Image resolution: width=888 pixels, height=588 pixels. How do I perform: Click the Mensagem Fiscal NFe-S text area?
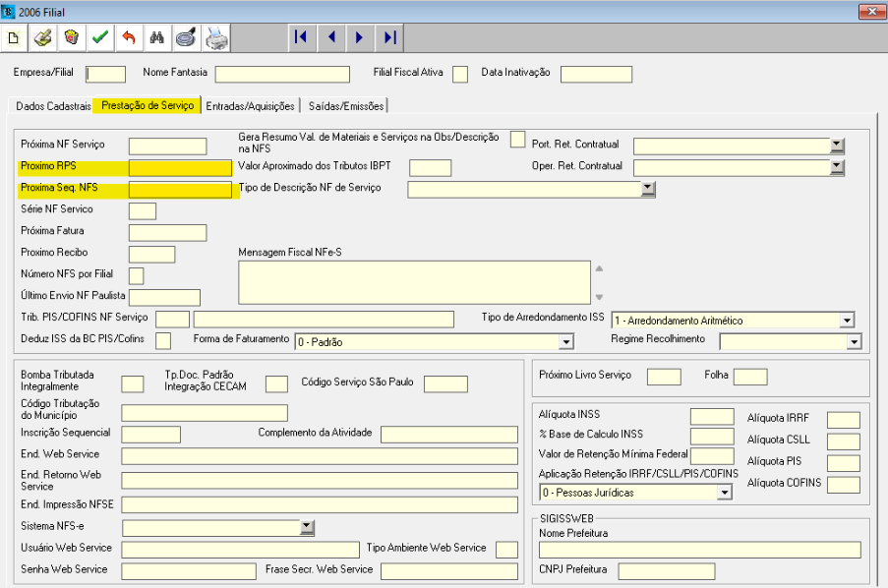pyautogui.click(x=413, y=282)
